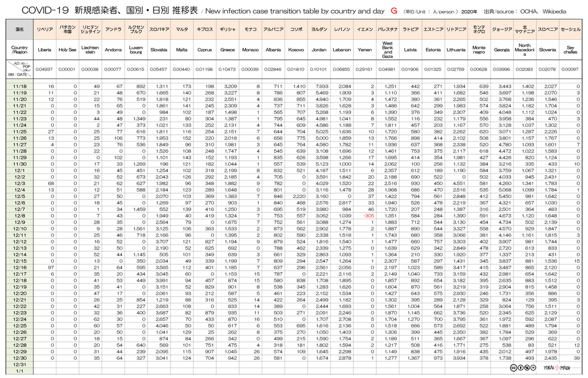Select the 'POP / DATE' diagonal header cell
The height and width of the screenshot is (378, 588).
coord(20,69)
